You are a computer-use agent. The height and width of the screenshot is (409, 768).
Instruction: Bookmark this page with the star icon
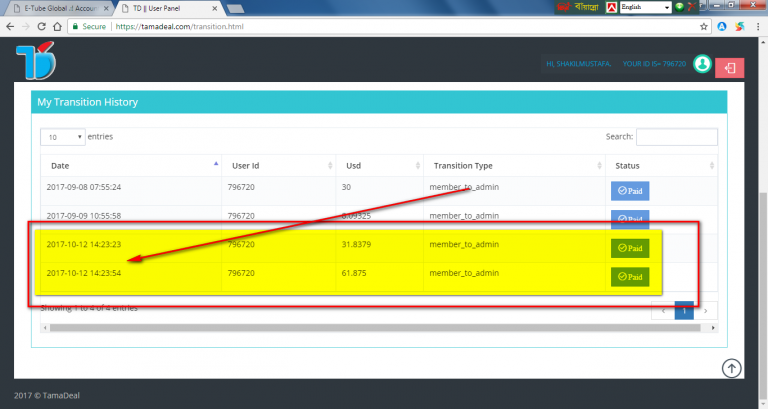[705, 27]
